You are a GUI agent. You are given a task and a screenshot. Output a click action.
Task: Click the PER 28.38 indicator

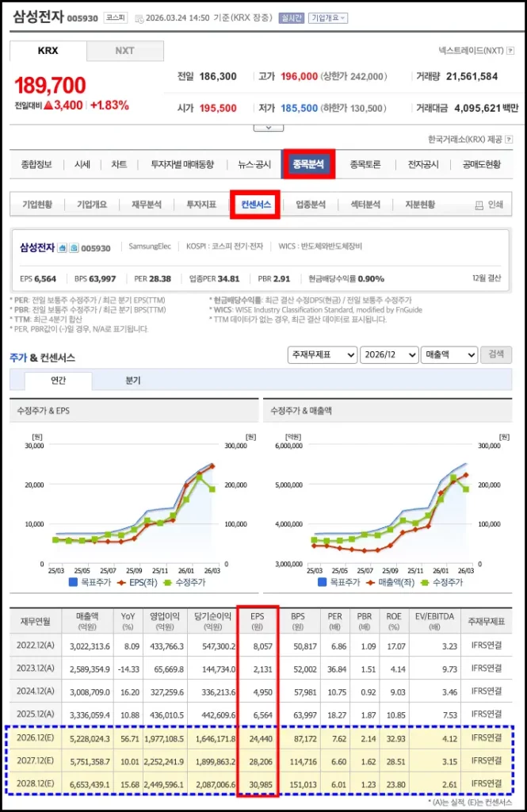[x=153, y=278]
